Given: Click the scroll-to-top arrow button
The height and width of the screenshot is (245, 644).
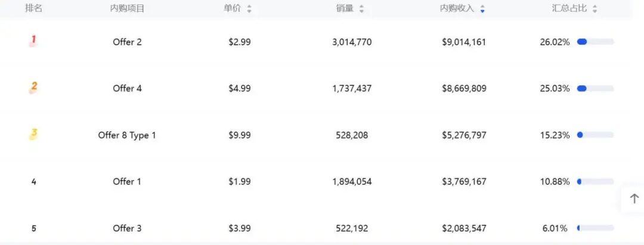Looking at the screenshot, I should click(634, 199).
